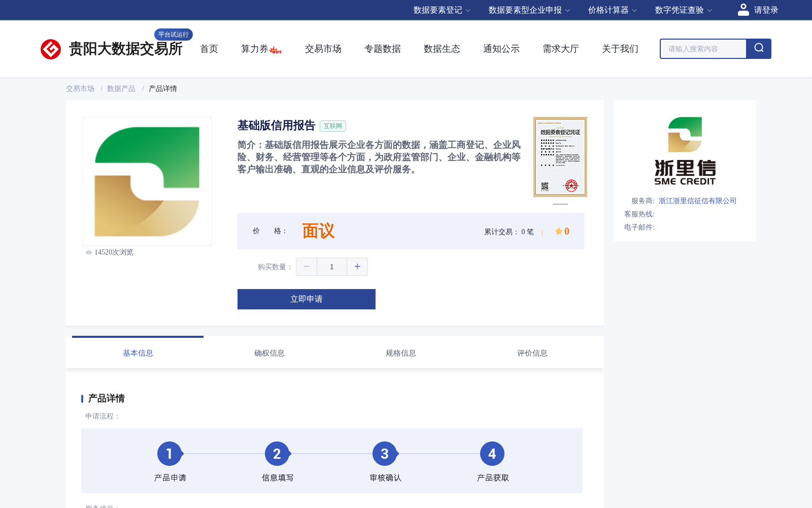Click the 申请流程 label
The width and height of the screenshot is (812, 508).
point(103,416)
